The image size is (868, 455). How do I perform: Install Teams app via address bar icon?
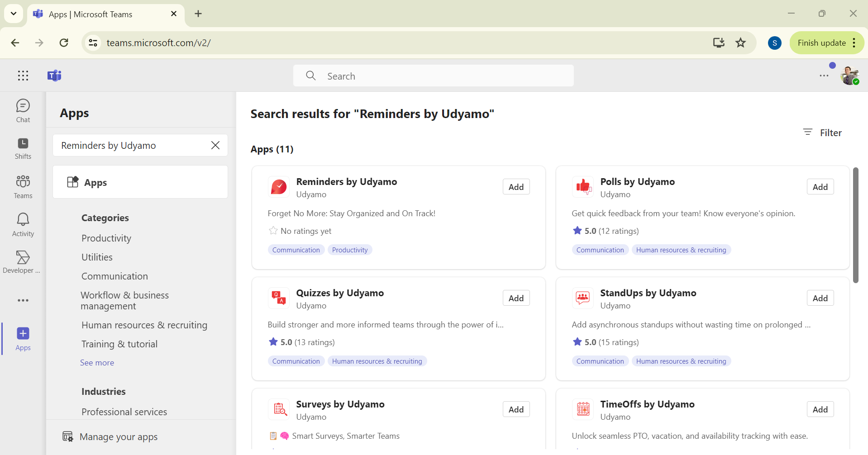coord(719,43)
